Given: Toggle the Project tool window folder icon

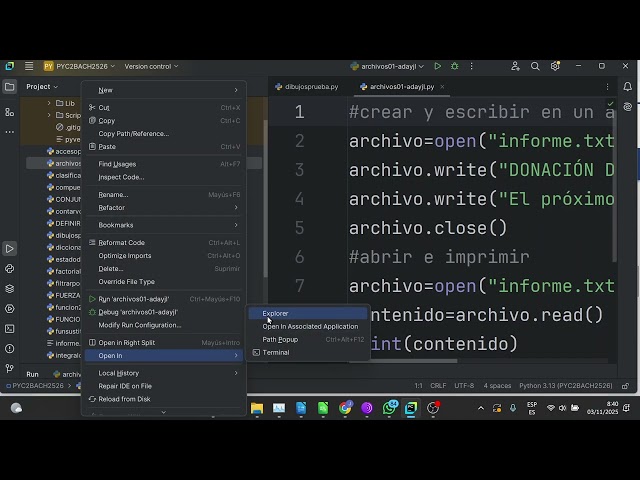Looking at the screenshot, I should point(9,87).
